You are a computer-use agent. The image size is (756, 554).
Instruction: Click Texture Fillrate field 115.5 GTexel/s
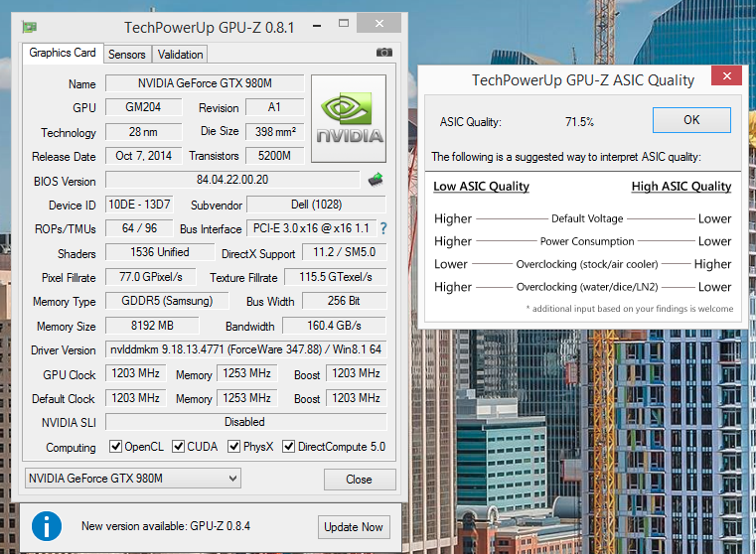coord(336,277)
